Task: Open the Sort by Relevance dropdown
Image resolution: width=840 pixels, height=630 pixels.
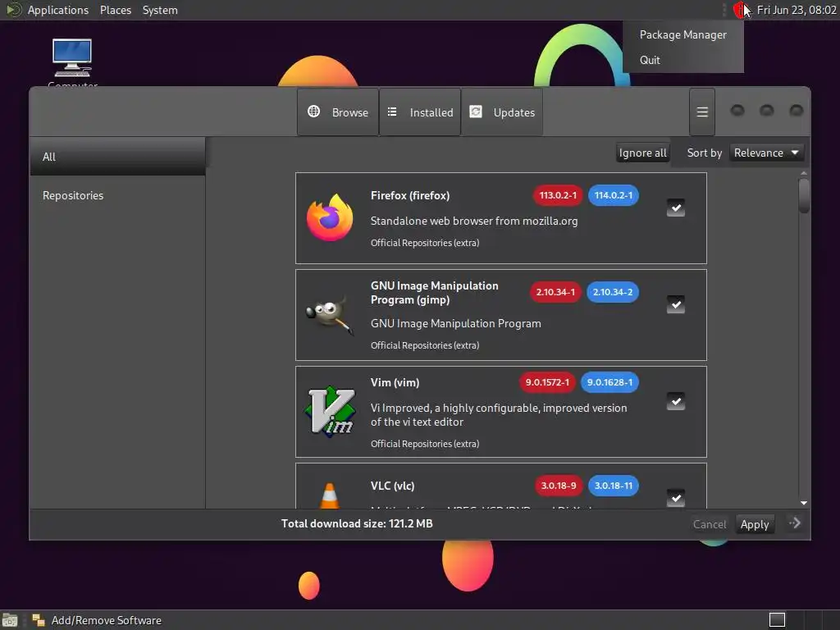Action: 767,153
